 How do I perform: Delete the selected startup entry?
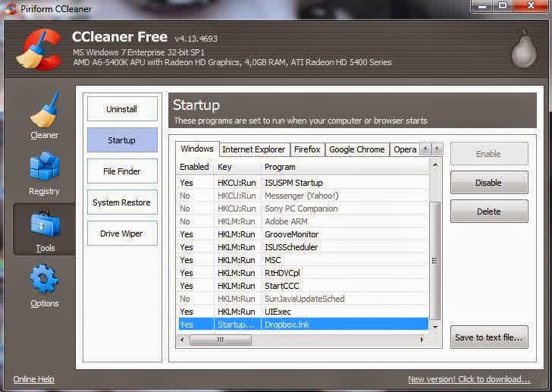point(489,212)
